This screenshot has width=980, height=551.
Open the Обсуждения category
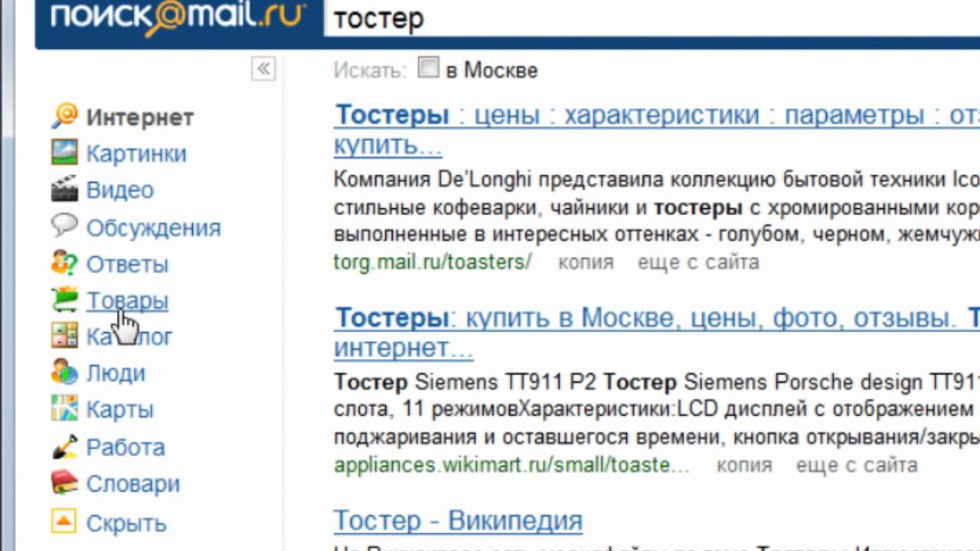tap(154, 227)
